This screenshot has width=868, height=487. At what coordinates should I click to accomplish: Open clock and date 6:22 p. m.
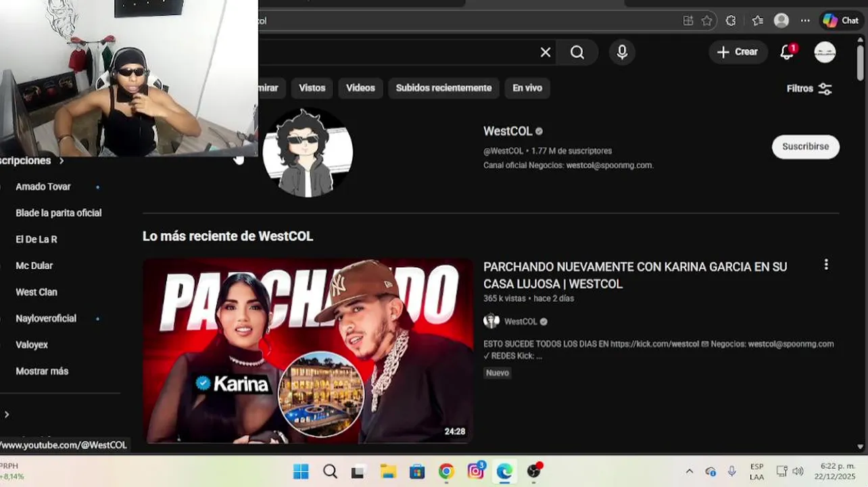(x=834, y=471)
